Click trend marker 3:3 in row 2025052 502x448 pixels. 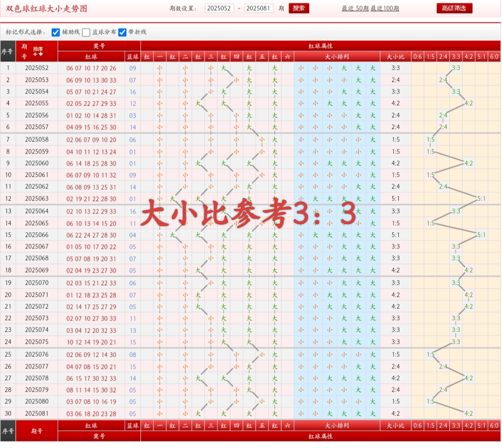pyautogui.click(x=456, y=68)
